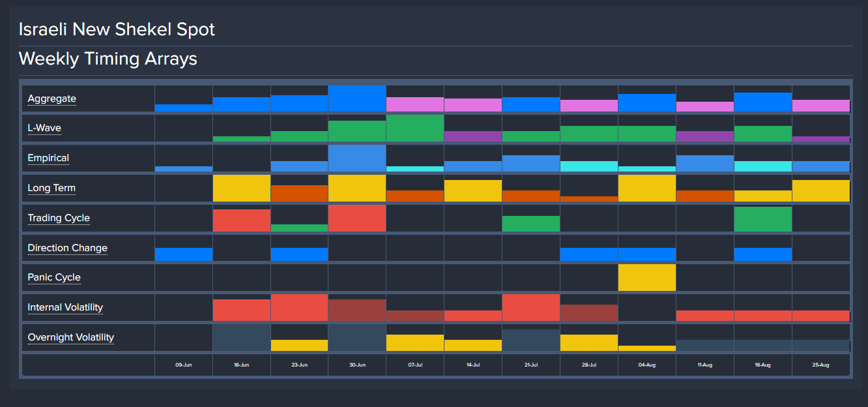Select the blue Empirical bar for 30-Jun
The width and height of the screenshot is (868, 407).
[357, 158]
